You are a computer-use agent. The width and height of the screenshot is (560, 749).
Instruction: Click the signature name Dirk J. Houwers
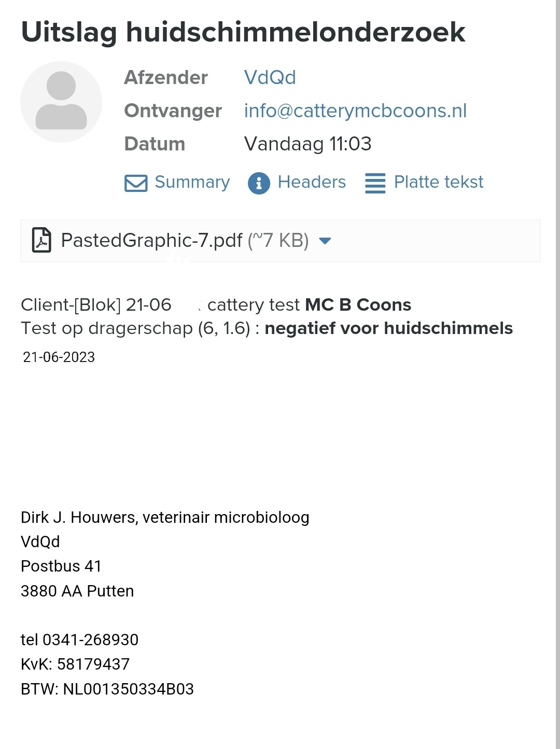coord(78,518)
